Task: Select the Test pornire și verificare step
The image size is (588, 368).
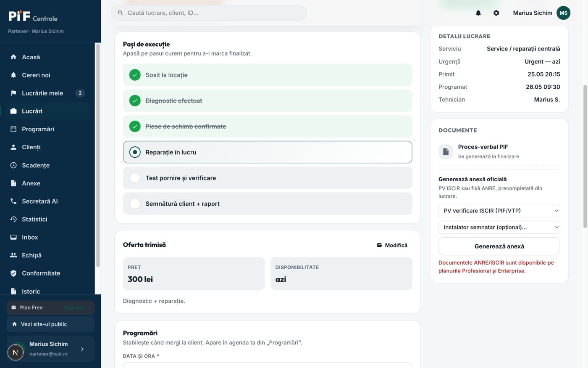Action: [x=268, y=178]
